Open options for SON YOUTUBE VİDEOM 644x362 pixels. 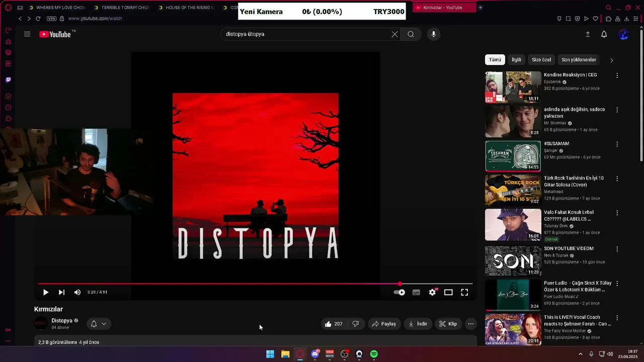[617, 249]
